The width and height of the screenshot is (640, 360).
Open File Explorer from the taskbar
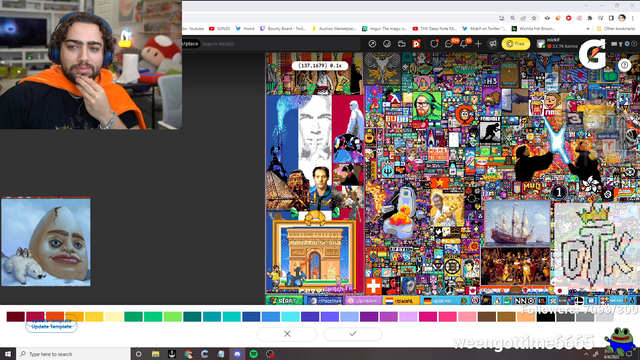[x=156, y=354]
